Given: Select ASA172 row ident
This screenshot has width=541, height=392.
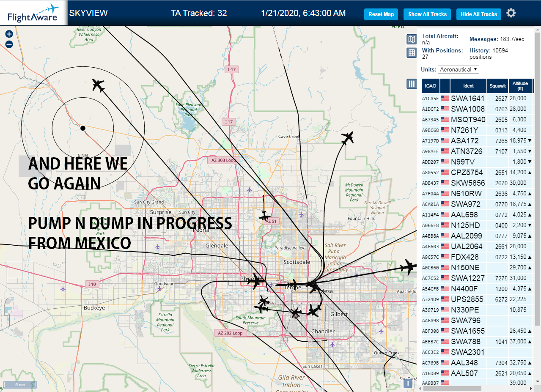Looking at the screenshot, I should pos(465,140).
